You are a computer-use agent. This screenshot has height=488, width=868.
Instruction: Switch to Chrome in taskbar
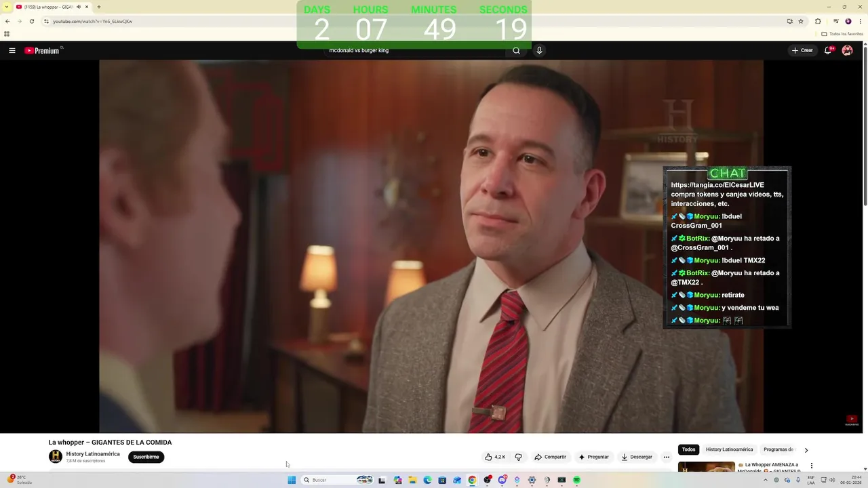pos(472,480)
